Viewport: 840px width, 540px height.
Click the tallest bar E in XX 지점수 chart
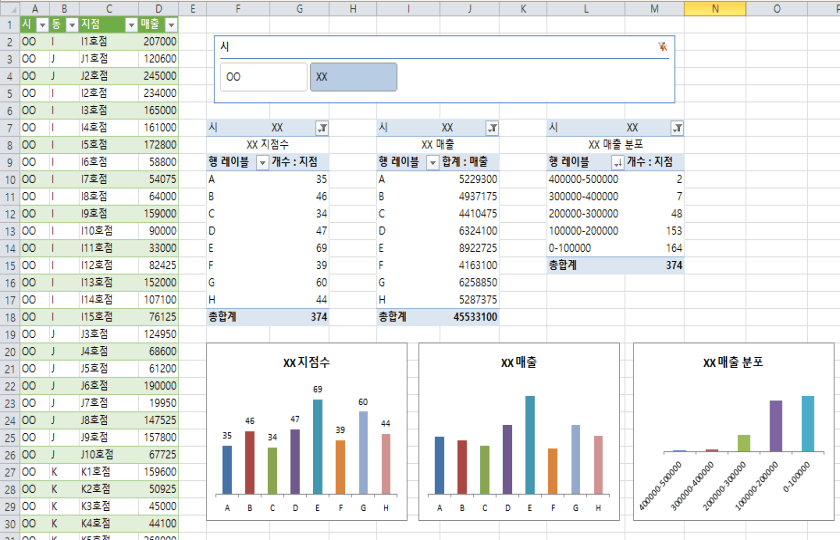pos(317,446)
